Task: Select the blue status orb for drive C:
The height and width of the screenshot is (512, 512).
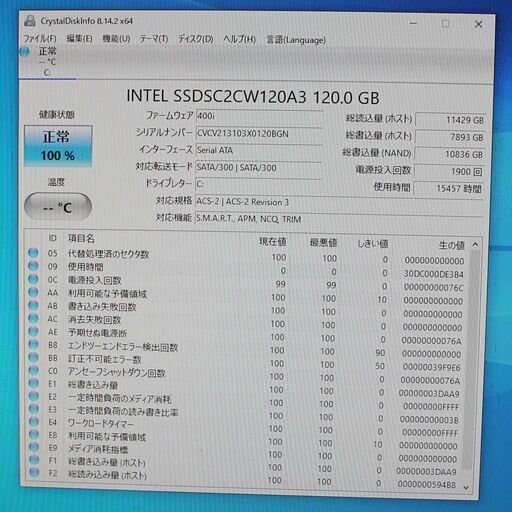Action: (24, 52)
